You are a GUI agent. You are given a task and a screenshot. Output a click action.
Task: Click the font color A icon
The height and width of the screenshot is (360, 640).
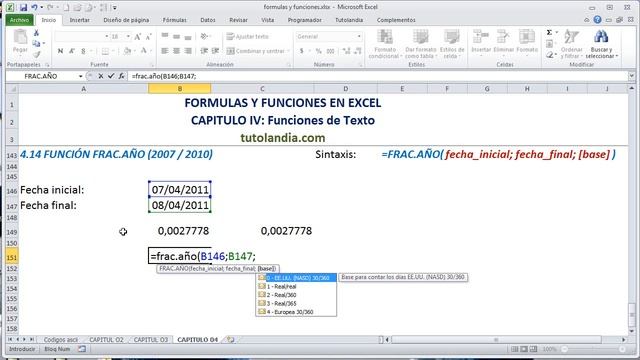[144, 51]
